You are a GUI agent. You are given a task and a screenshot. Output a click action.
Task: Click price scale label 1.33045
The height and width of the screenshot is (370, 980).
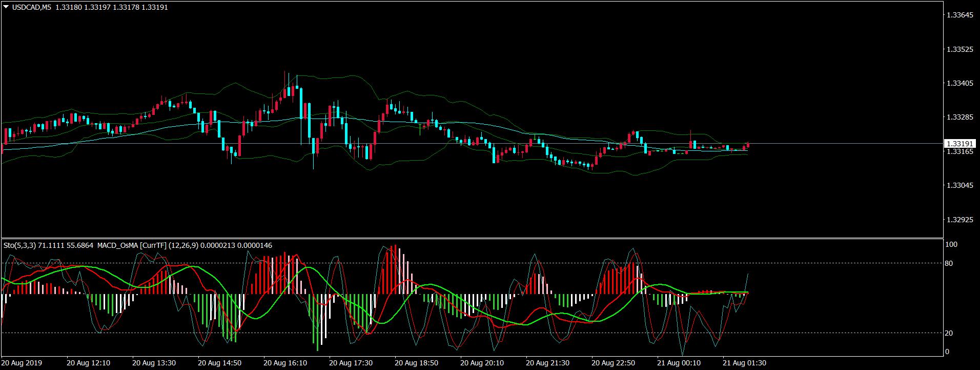pyautogui.click(x=960, y=185)
